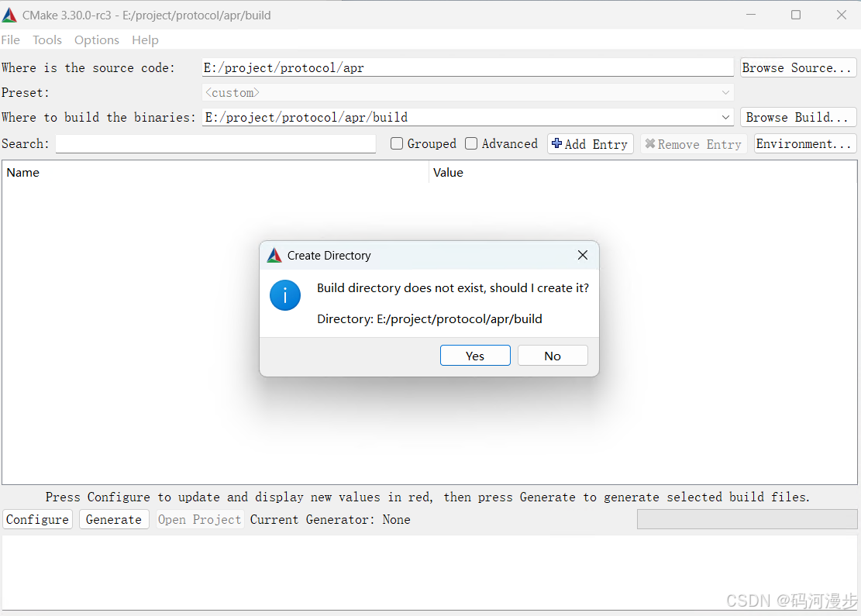Click Browse Source button
The height and width of the screenshot is (616, 861).
[x=798, y=67]
